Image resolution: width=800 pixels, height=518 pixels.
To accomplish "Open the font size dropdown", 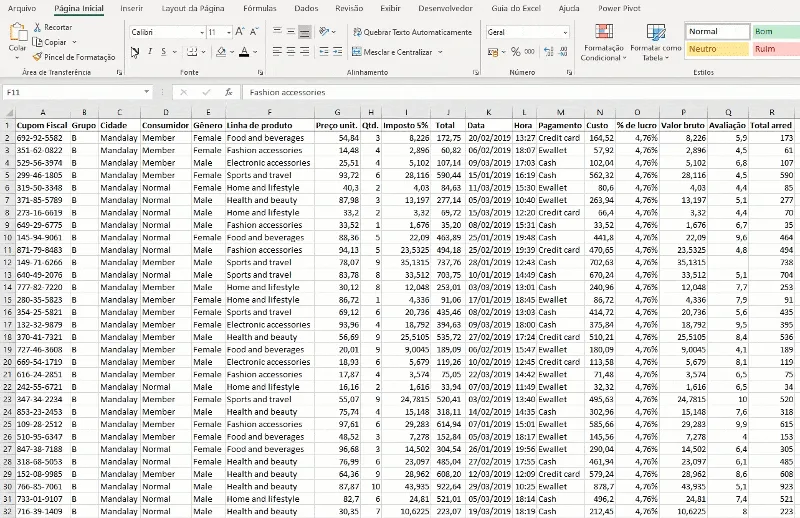I will point(229,32).
